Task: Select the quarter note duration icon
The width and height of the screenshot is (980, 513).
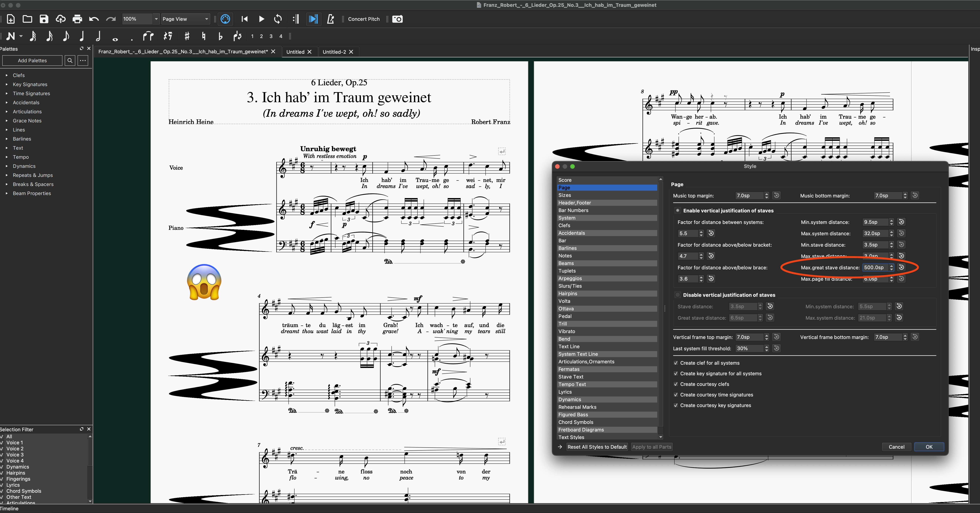Action: click(x=82, y=36)
